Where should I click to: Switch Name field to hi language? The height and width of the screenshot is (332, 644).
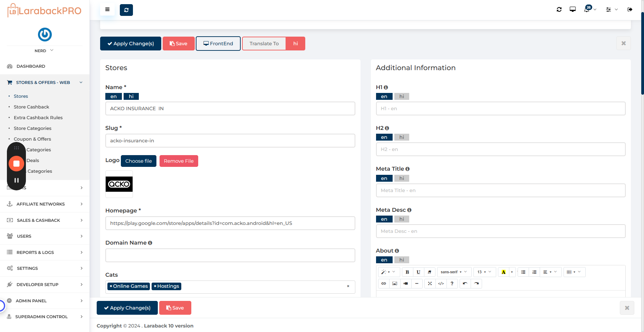[x=131, y=96]
